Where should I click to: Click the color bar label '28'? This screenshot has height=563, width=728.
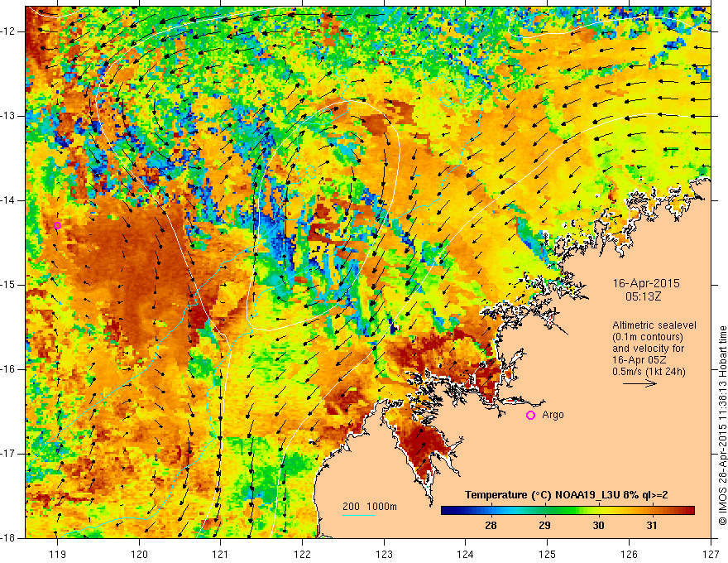pyautogui.click(x=491, y=526)
